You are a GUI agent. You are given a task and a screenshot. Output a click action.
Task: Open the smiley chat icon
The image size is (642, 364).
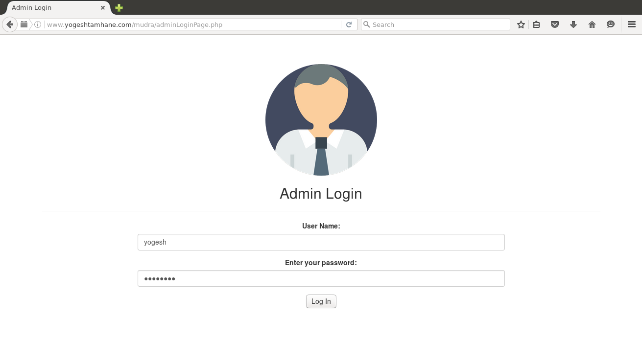(x=611, y=24)
